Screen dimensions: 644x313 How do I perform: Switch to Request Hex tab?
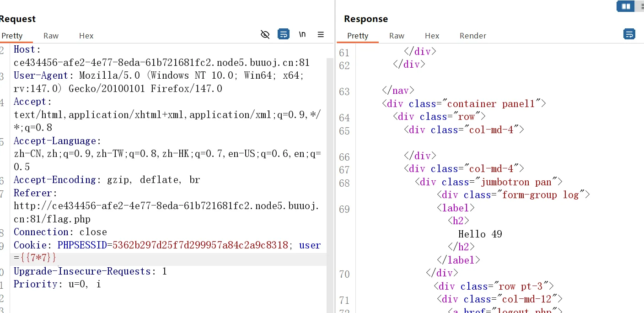(86, 36)
